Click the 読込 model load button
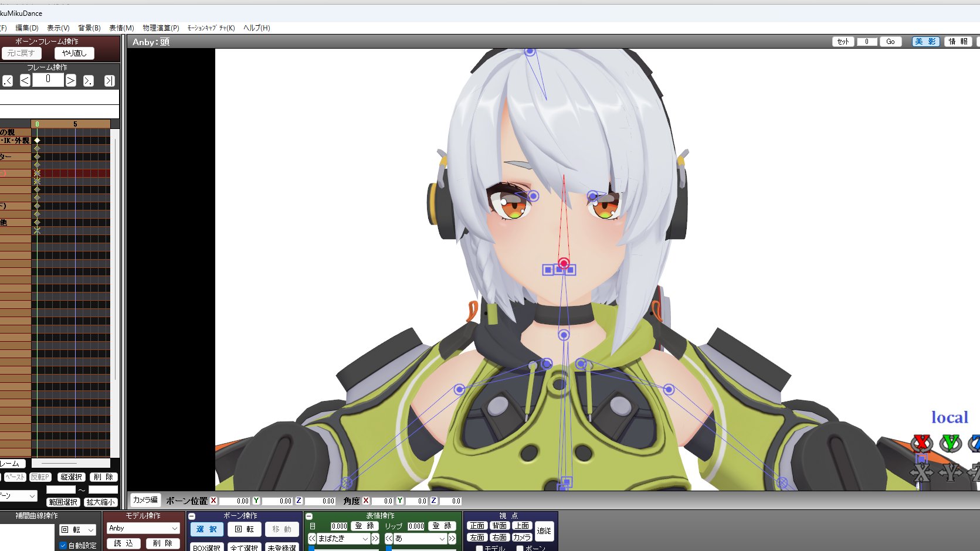This screenshot has height=551, width=980. point(124,543)
